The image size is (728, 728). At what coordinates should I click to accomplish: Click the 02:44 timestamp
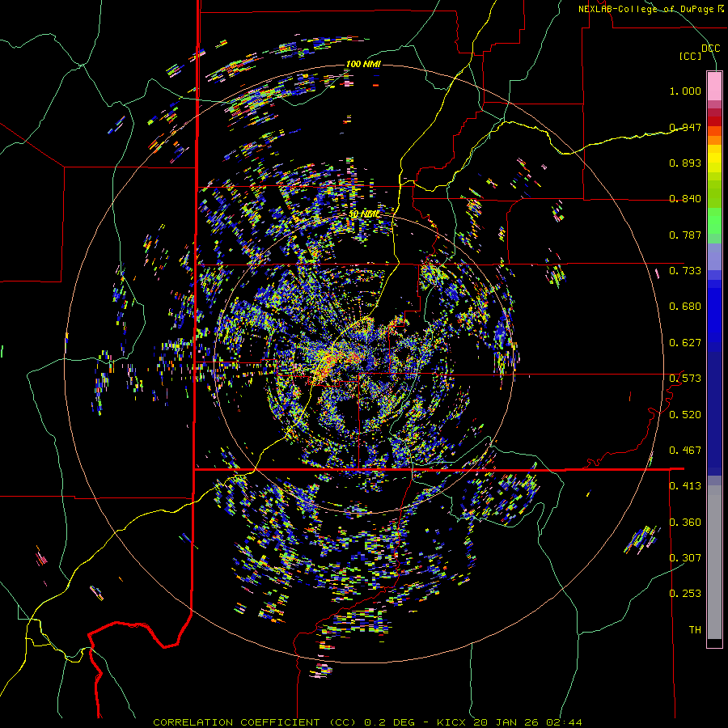coord(562,722)
